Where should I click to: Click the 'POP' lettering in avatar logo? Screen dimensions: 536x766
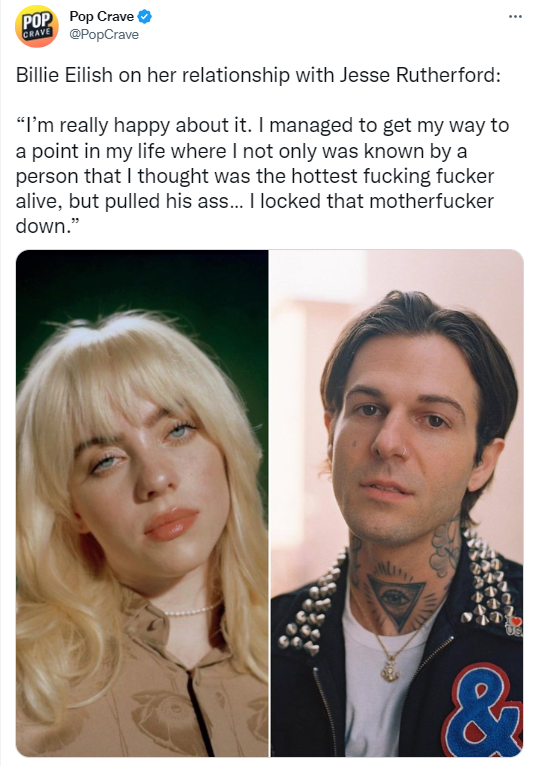[x=37, y=21]
